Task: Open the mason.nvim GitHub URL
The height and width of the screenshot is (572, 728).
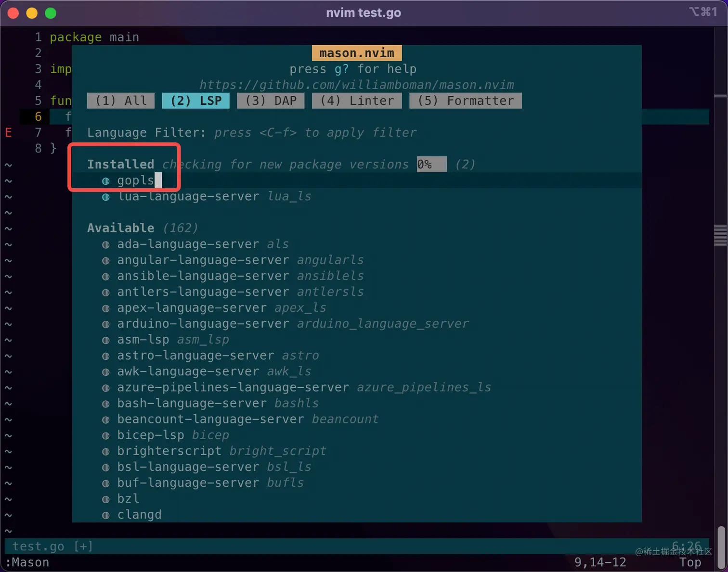Action: (357, 85)
